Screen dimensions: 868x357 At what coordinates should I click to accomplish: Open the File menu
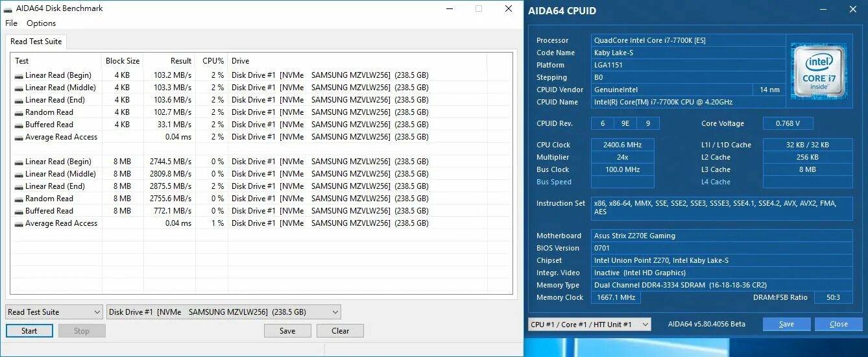tap(11, 23)
